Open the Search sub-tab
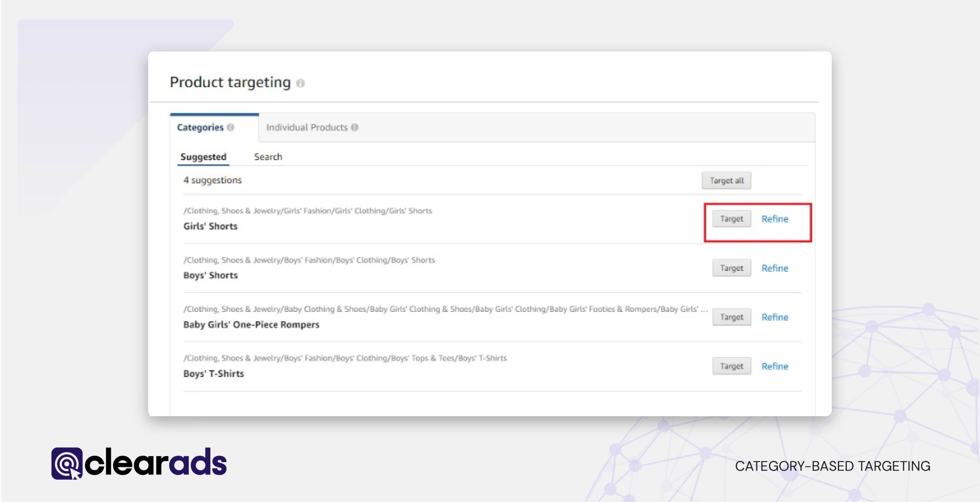The height and width of the screenshot is (502, 980). (268, 157)
